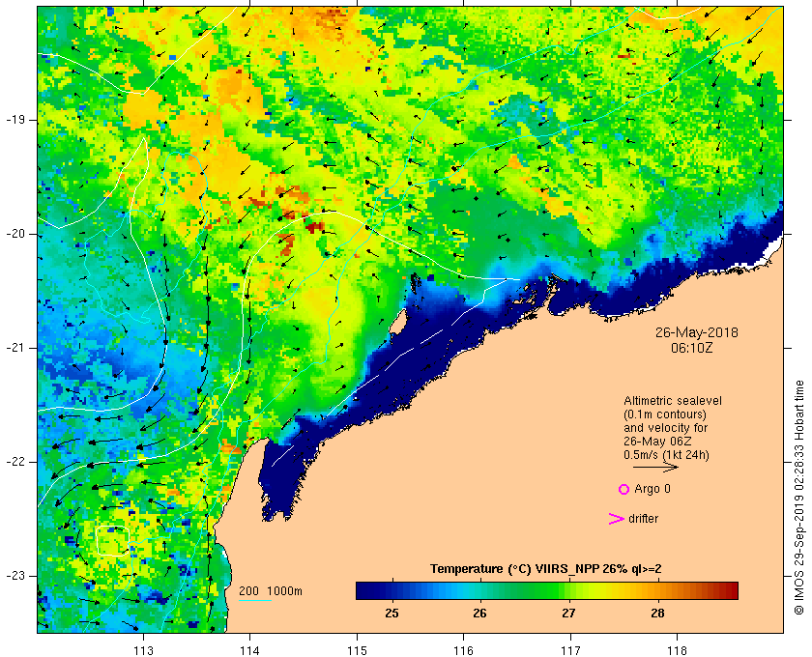Click the dark red end of temperature colorbar

pos(731,590)
